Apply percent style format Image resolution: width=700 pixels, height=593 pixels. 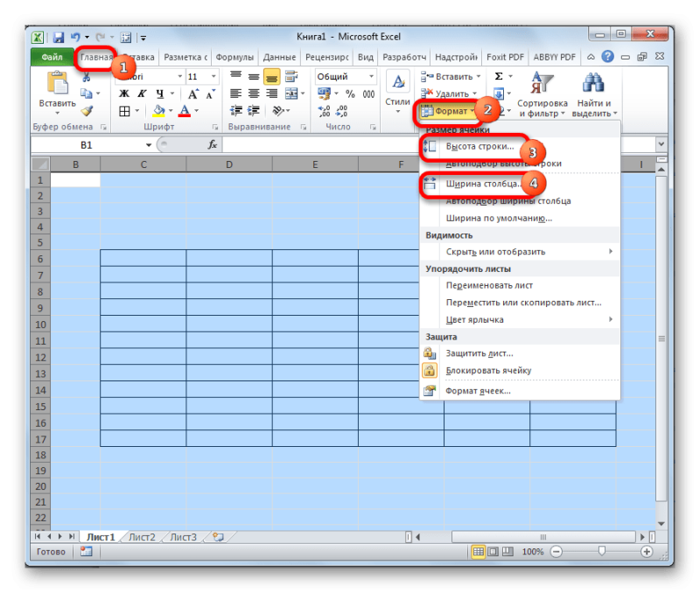point(351,94)
